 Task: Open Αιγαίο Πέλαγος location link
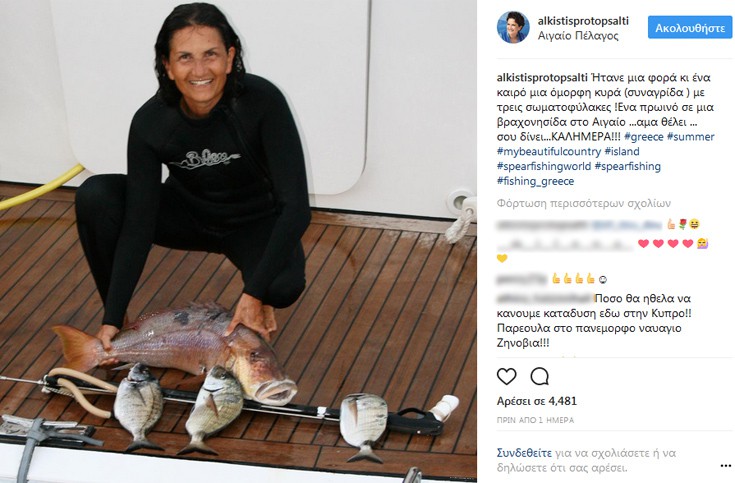tap(578, 36)
